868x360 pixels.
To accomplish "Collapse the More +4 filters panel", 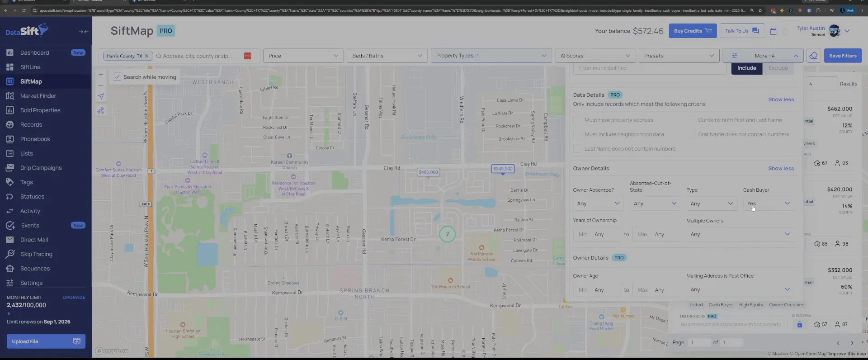I will click(763, 56).
